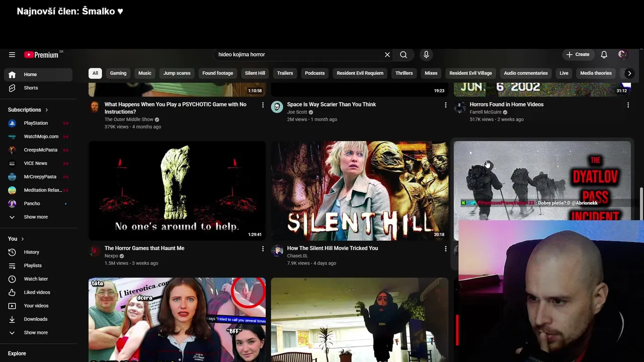This screenshot has height=362, width=644.
Task: Open options for Silent Hill Movie Tricked You
Action: pos(445,249)
